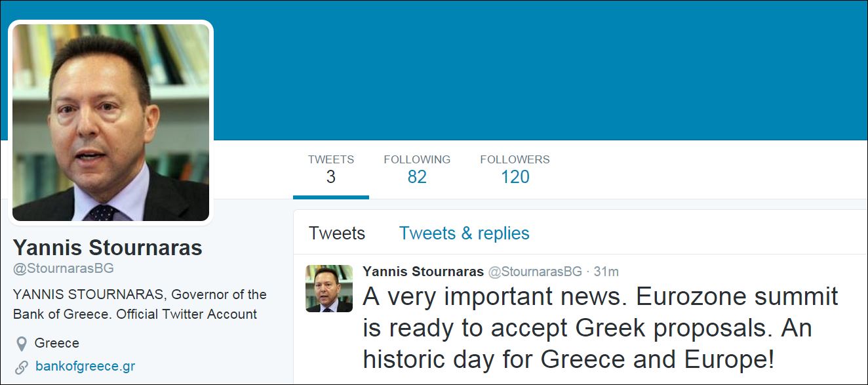Click the @StournarasBG handle in the tweet header
This screenshot has width=868, height=385.
click(x=536, y=272)
